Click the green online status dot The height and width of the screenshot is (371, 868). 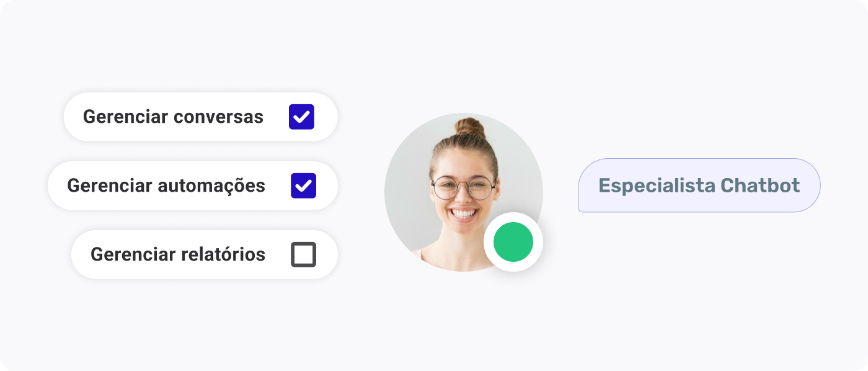tap(513, 242)
